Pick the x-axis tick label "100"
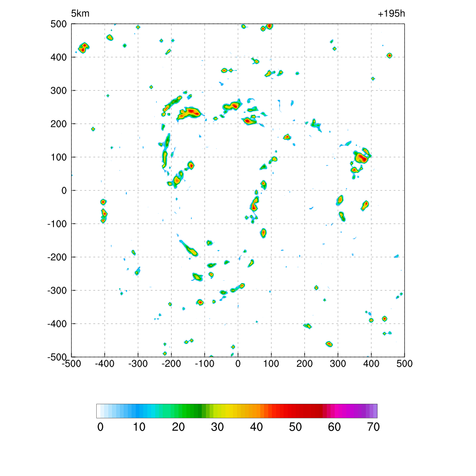This screenshot has width=476, height=476. [x=271, y=364]
